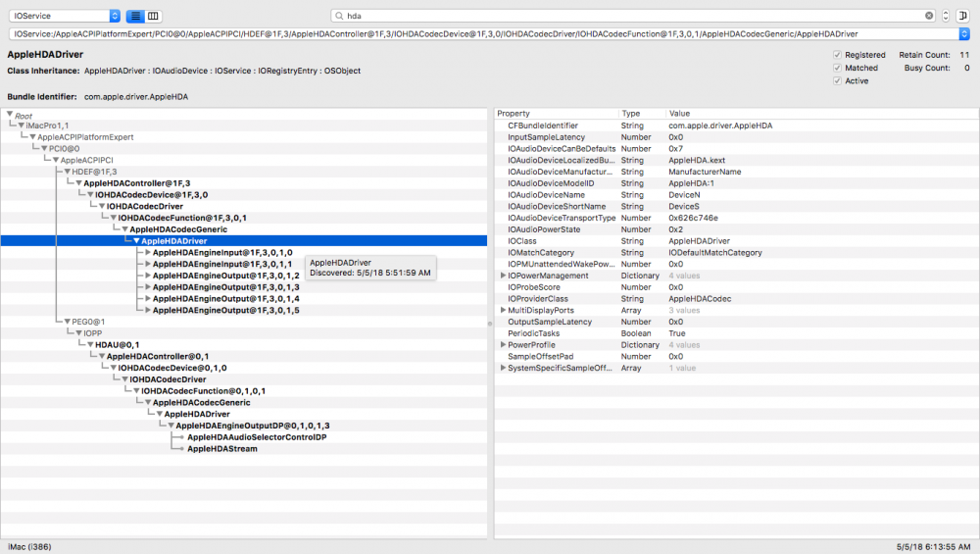Select the IOAudioDeviceModelID property row

tap(736, 183)
